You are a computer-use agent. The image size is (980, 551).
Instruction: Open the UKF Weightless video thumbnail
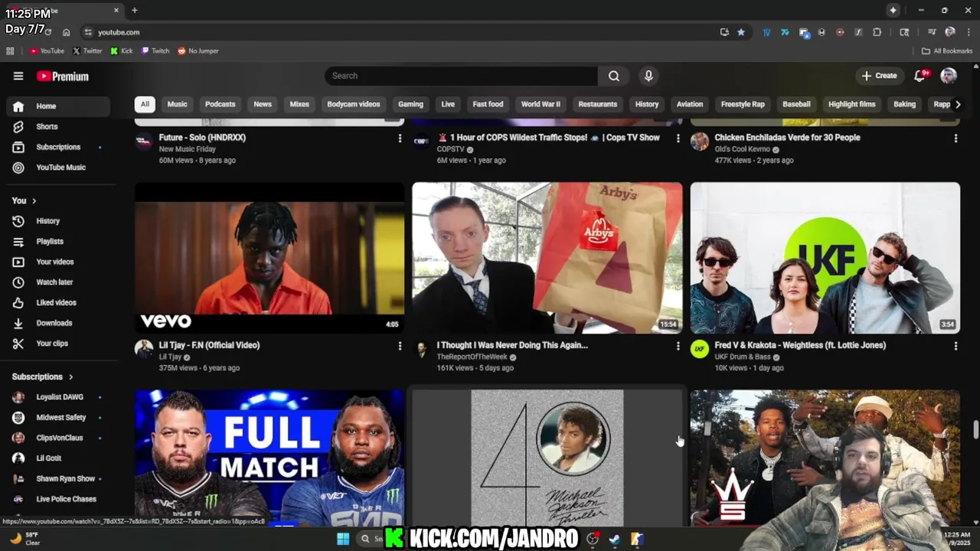click(825, 258)
